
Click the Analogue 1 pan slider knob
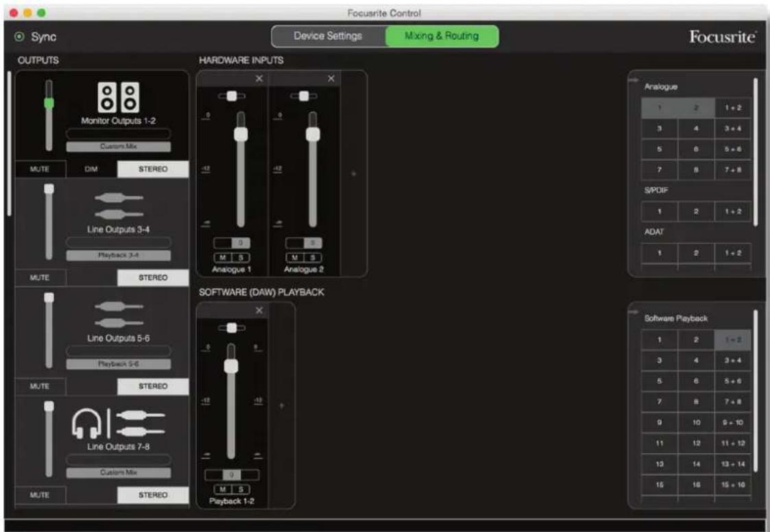click(232, 96)
